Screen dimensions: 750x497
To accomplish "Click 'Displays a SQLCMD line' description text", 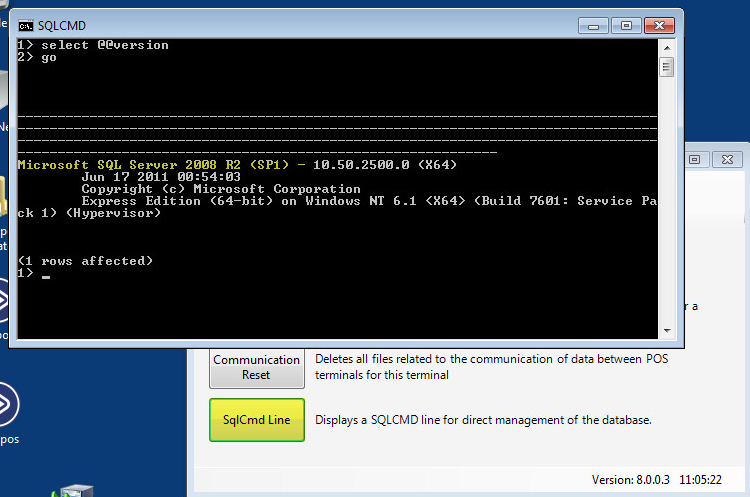I will (483, 420).
